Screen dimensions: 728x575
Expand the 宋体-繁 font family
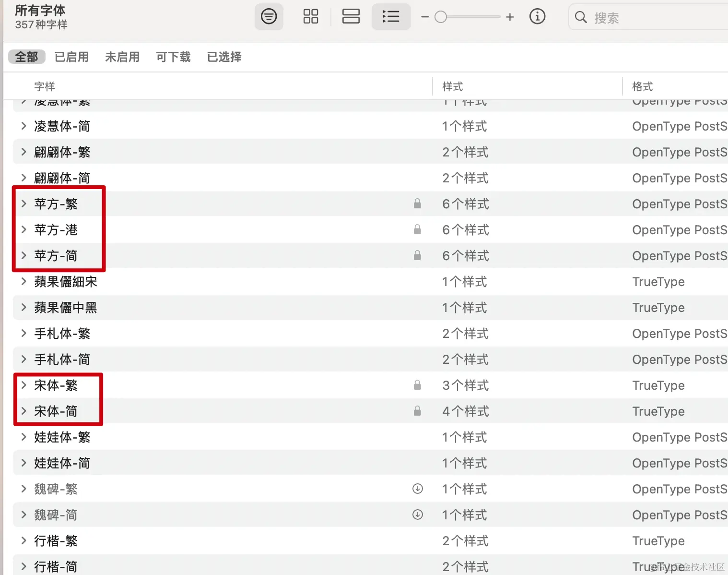click(23, 385)
